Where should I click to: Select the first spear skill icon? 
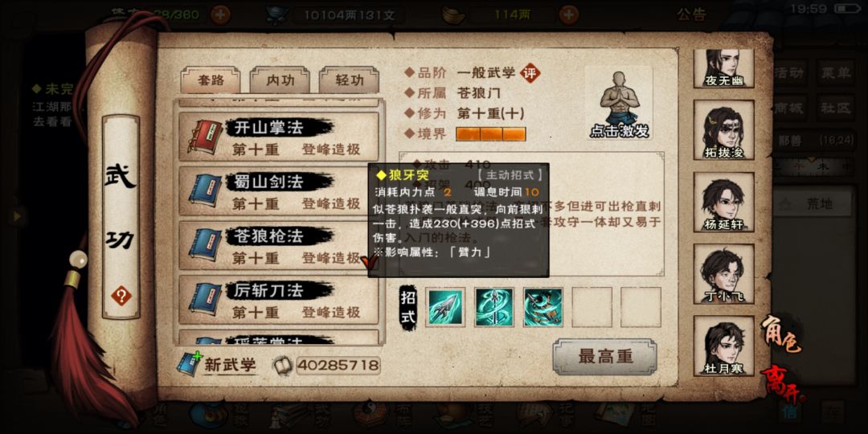(x=446, y=307)
